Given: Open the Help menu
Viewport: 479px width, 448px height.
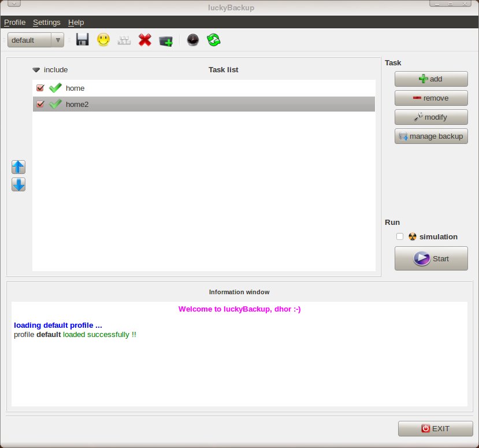Looking at the screenshot, I should tap(76, 23).
